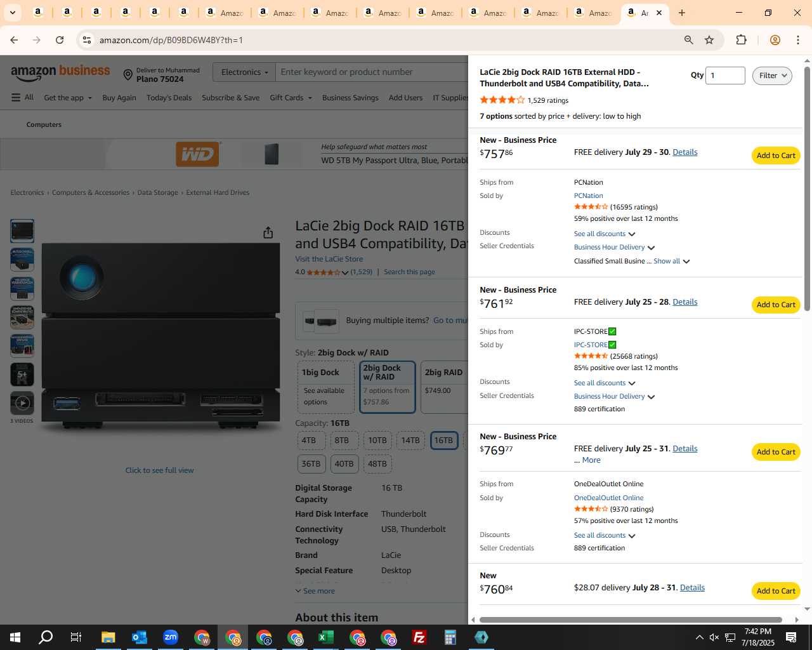
Task: Expand Business Hour Delivery for PCNation
Action: pos(614,247)
